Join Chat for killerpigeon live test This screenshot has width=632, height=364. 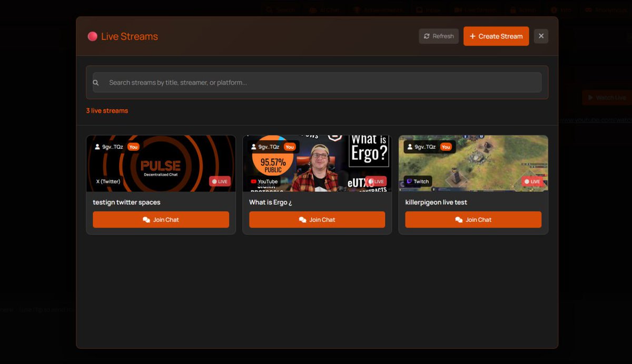473,220
